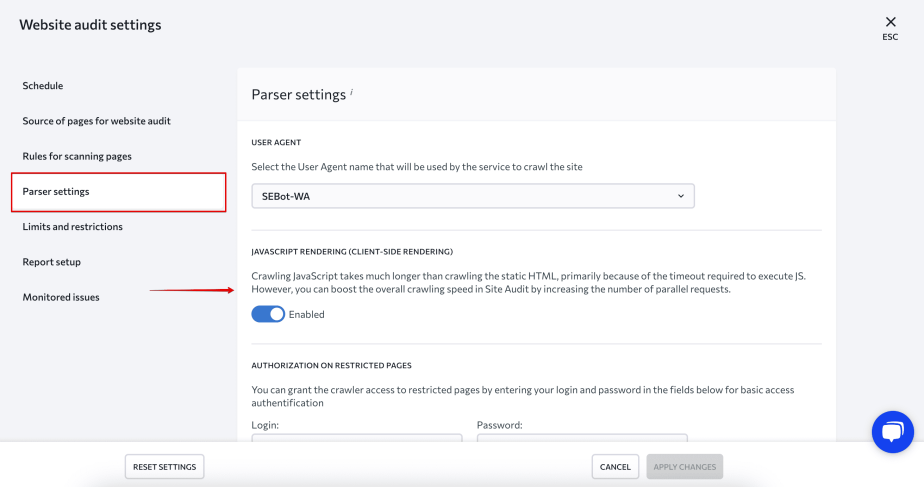
Task: Select Parser settings in the sidebar
Action: click(x=118, y=192)
